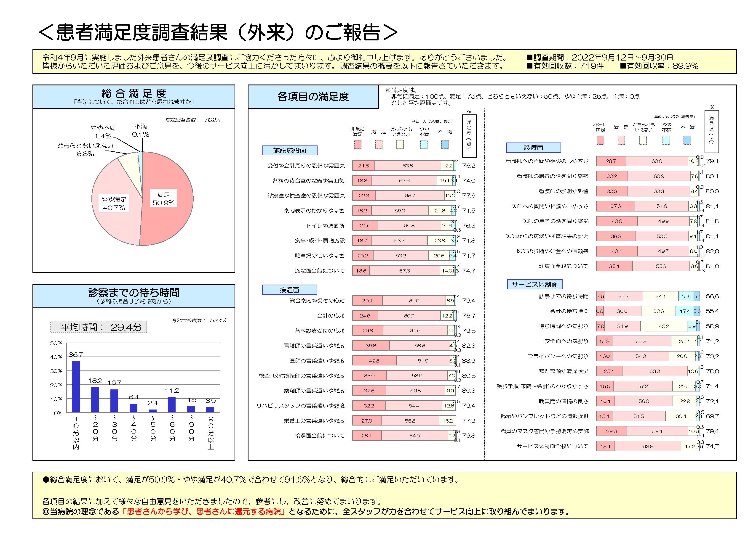The width and height of the screenshot is (756, 534).
Task: Click the サービス体制面 section label
Action: (x=535, y=284)
